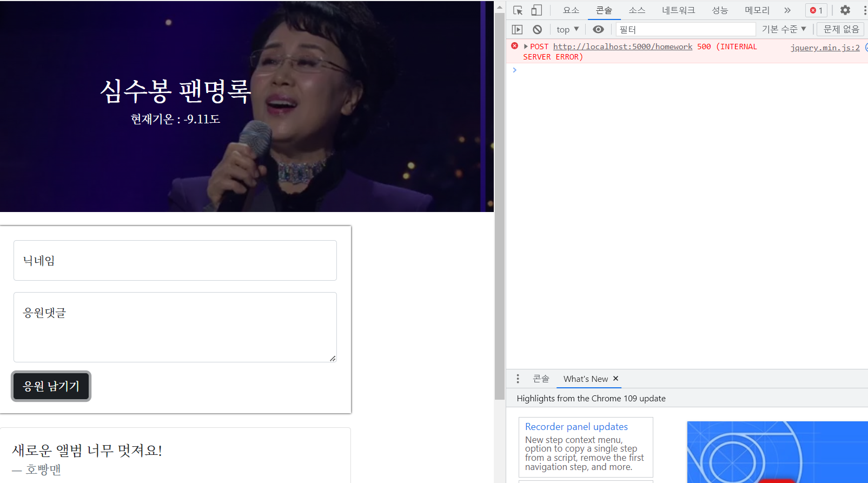Focus the 응원댓글 textarea

pos(175,327)
